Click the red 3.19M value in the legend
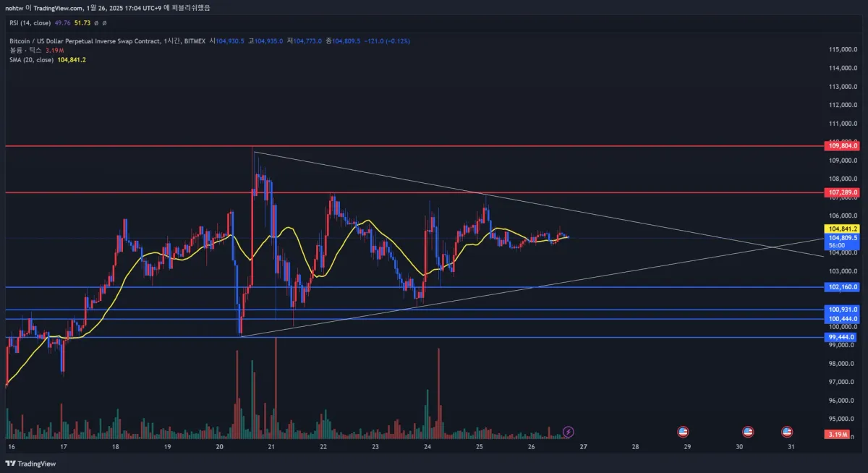 [54, 51]
